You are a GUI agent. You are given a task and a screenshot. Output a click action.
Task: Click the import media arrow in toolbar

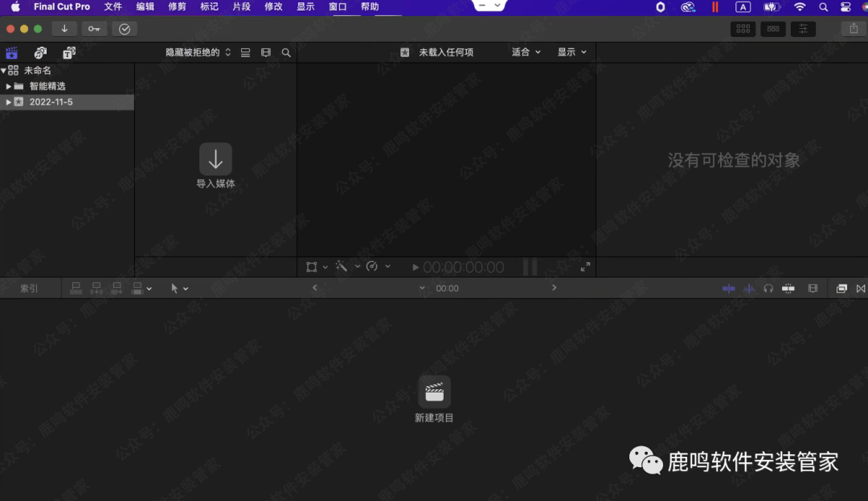click(x=64, y=29)
